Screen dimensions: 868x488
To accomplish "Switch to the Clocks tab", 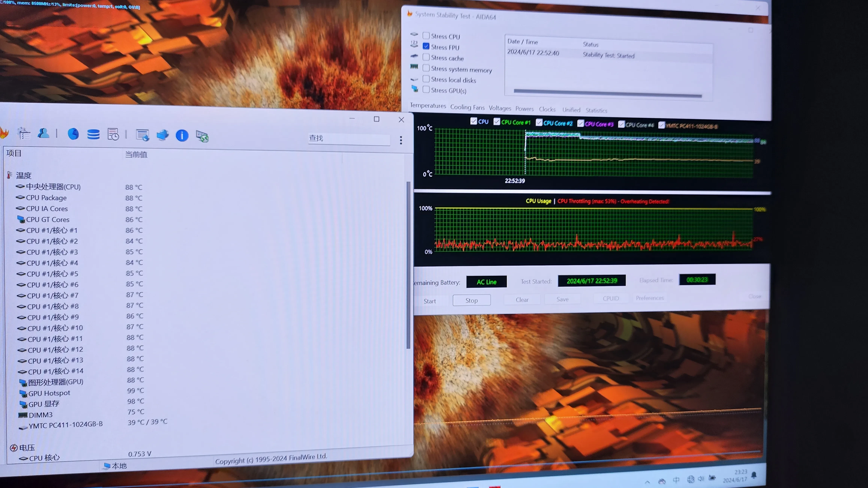I will 547,109.
